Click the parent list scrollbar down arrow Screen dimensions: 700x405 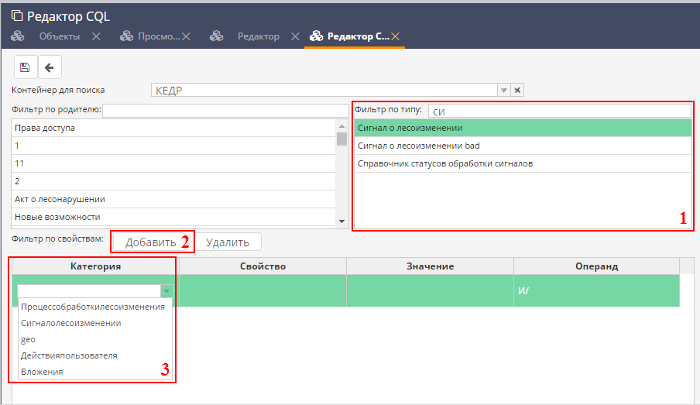pos(342,221)
